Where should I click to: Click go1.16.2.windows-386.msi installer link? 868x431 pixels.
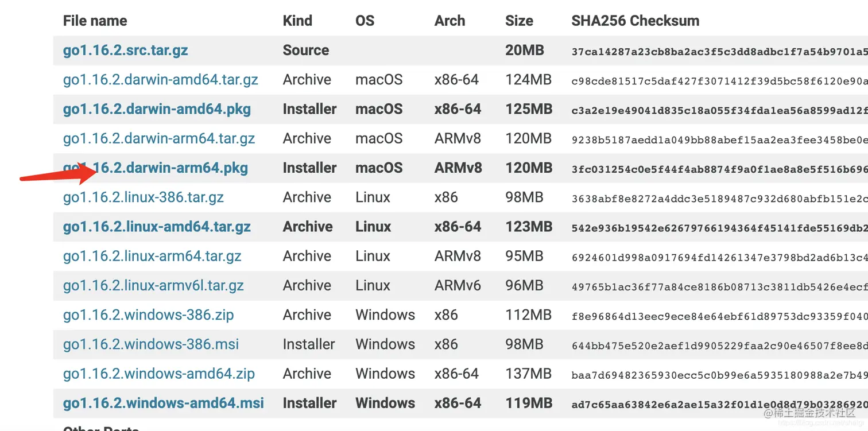click(150, 344)
